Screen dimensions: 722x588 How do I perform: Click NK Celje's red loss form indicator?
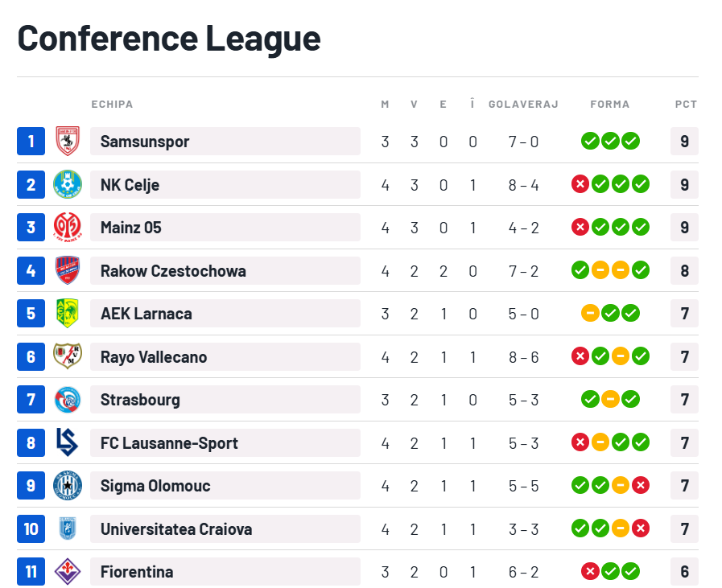tap(580, 185)
